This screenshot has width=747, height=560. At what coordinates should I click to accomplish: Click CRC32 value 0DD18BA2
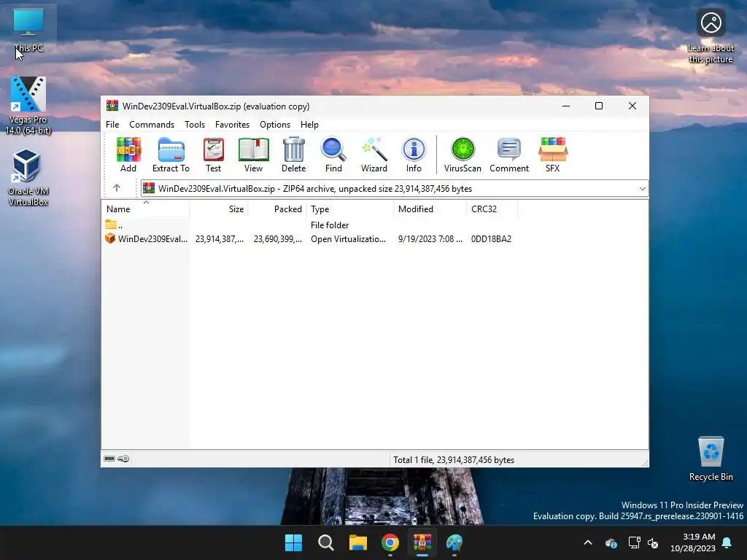point(491,238)
